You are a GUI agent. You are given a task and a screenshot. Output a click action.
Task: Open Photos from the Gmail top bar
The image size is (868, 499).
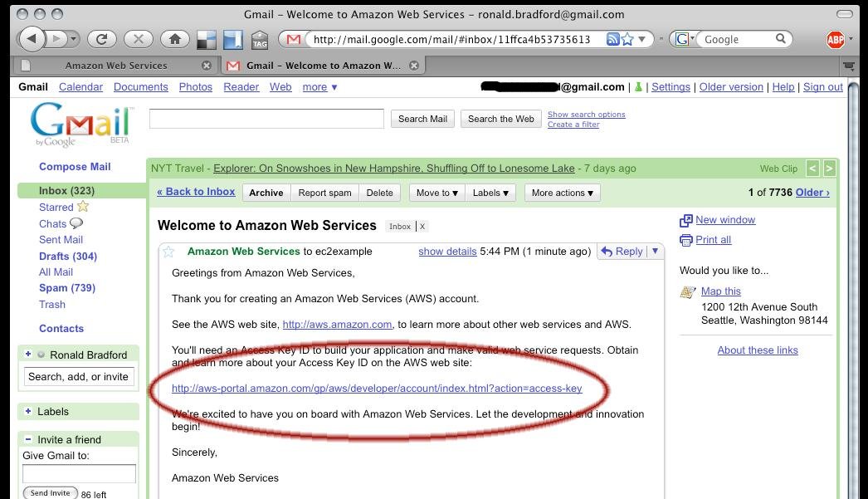click(x=195, y=87)
